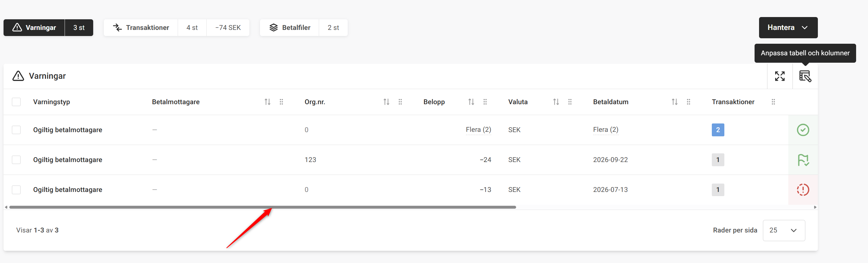Click the Flera (2) Belopp link
Image resolution: width=868 pixels, height=263 pixels.
click(x=478, y=130)
